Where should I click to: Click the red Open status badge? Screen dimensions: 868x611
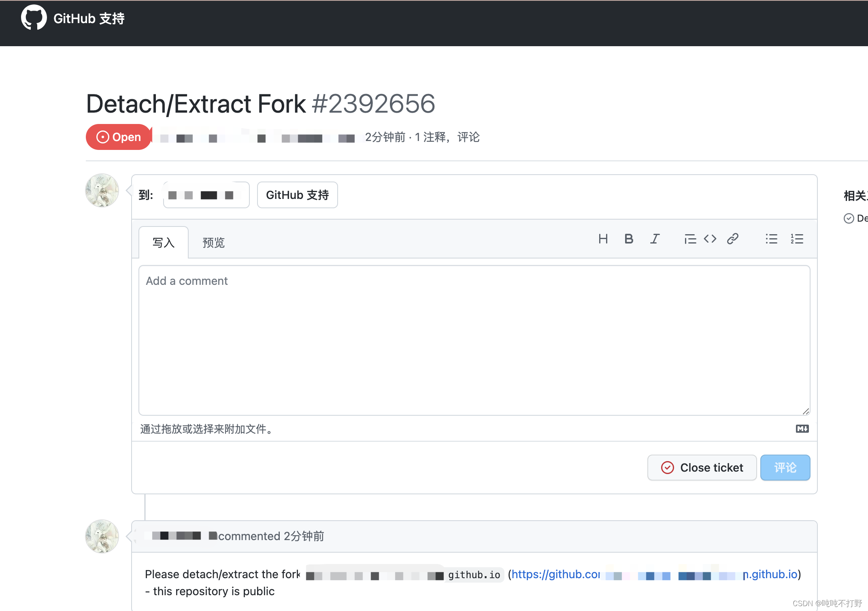(119, 137)
